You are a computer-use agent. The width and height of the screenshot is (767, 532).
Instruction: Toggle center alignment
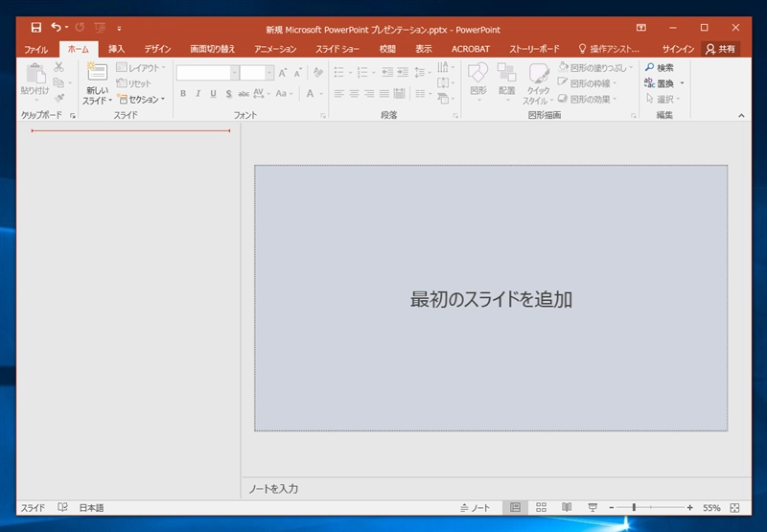point(354,93)
